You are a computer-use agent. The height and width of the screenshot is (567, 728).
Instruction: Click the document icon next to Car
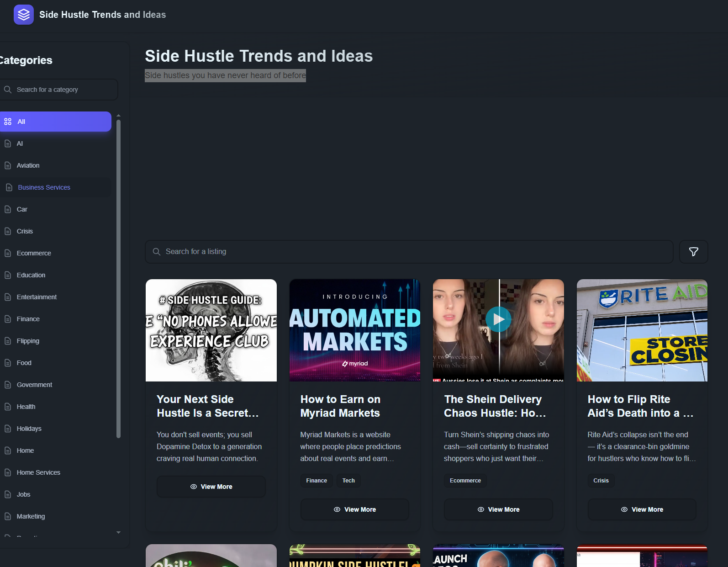8,209
